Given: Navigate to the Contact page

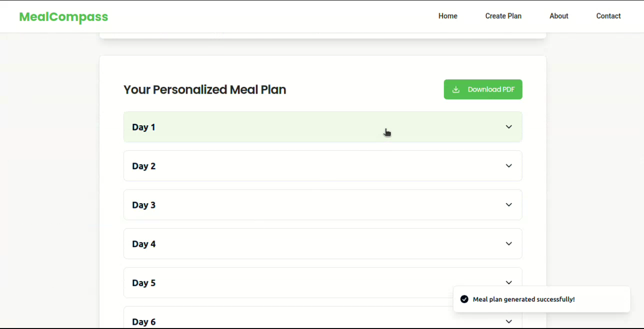Looking at the screenshot, I should 608,16.
